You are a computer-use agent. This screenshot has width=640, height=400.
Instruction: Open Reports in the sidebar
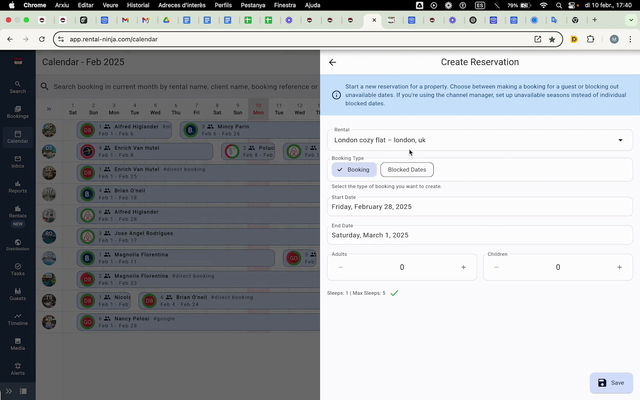(x=18, y=187)
